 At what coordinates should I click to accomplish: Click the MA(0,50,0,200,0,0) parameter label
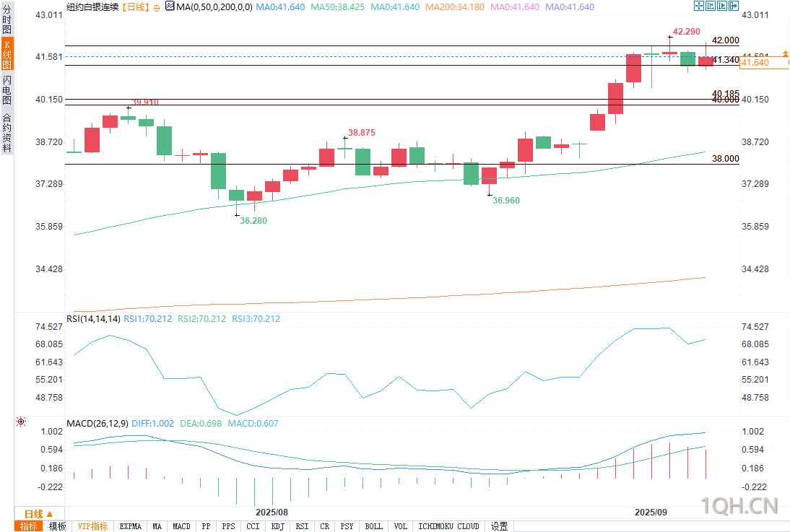214,7
